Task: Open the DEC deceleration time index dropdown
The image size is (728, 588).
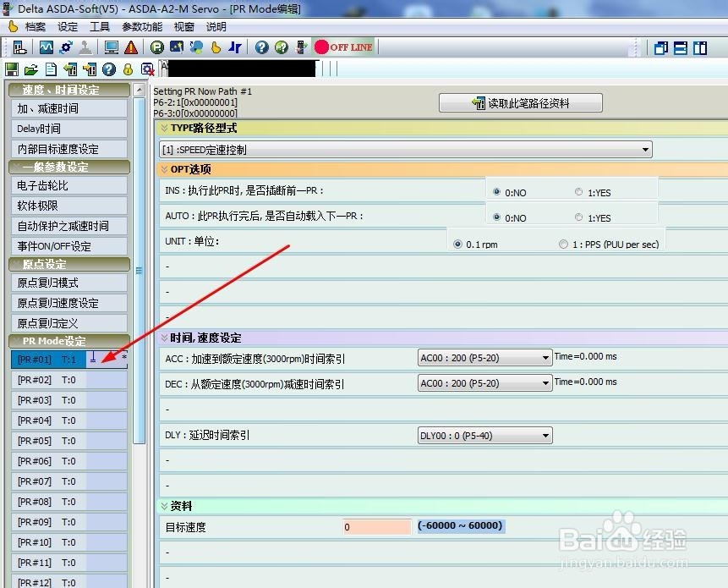Action: (484, 383)
